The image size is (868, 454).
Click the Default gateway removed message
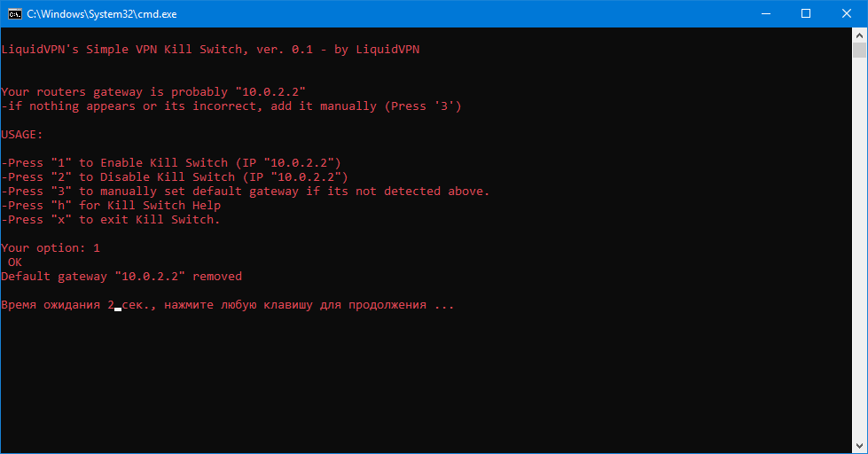pos(121,277)
